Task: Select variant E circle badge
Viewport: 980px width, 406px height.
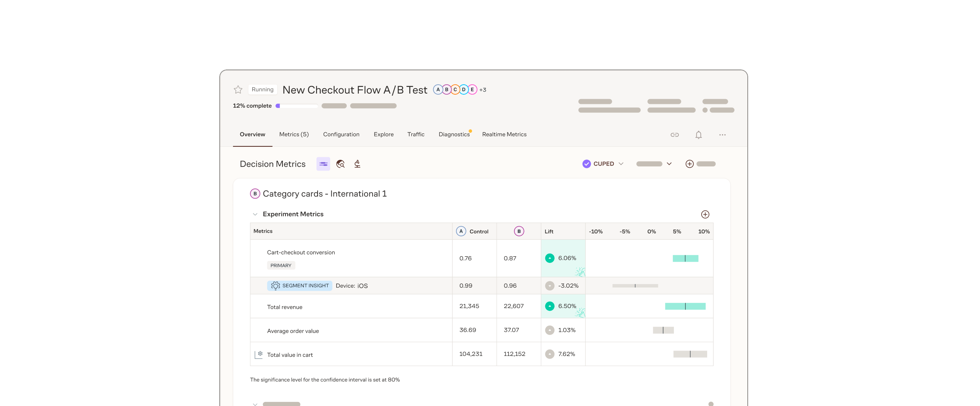Action: [x=472, y=89]
